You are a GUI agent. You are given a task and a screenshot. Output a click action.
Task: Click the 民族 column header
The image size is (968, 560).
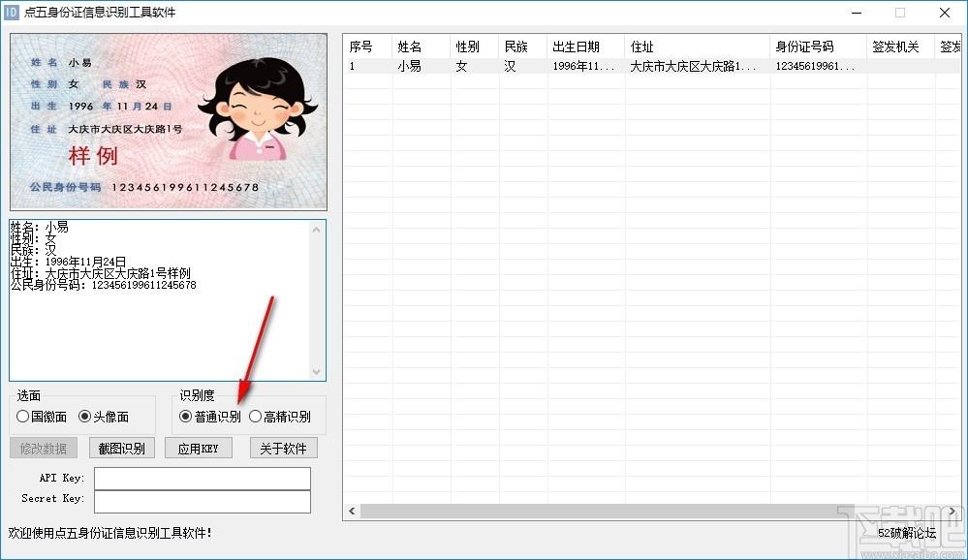pyautogui.click(x=523, y=47)
